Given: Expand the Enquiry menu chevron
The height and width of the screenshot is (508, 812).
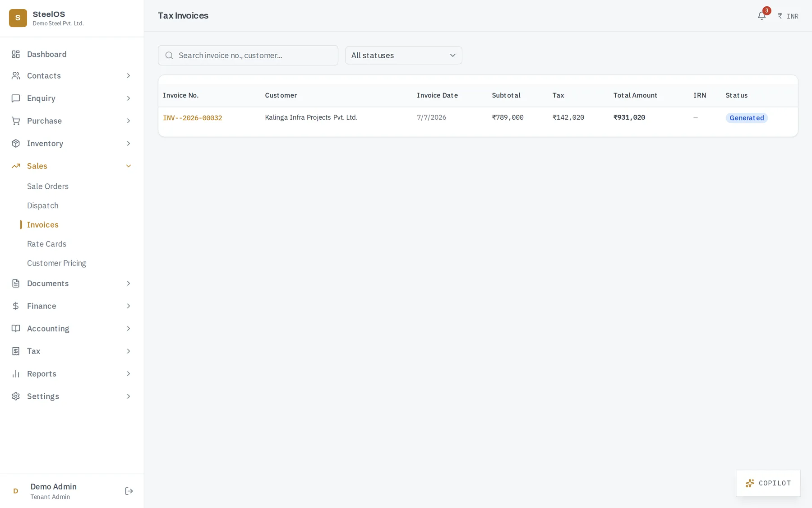Looking at the screenshot, I should click(129, 98).
